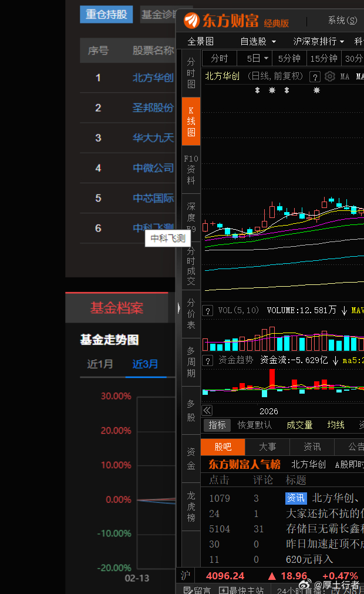This screenshot has height=594, width=364.
Task: Select the 重仓持股 tab in fund window
Action: click(x=106, y=15)
